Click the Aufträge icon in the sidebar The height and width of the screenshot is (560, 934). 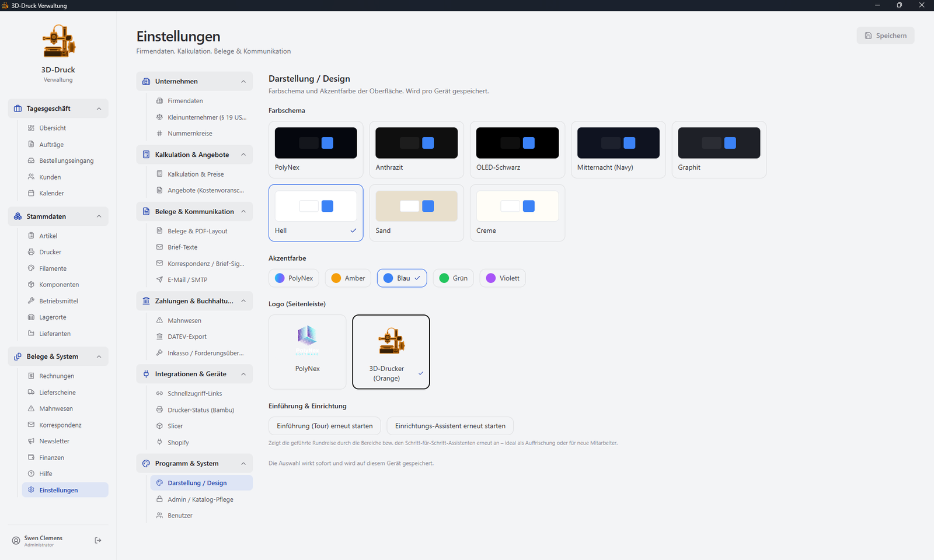point(32,144)
